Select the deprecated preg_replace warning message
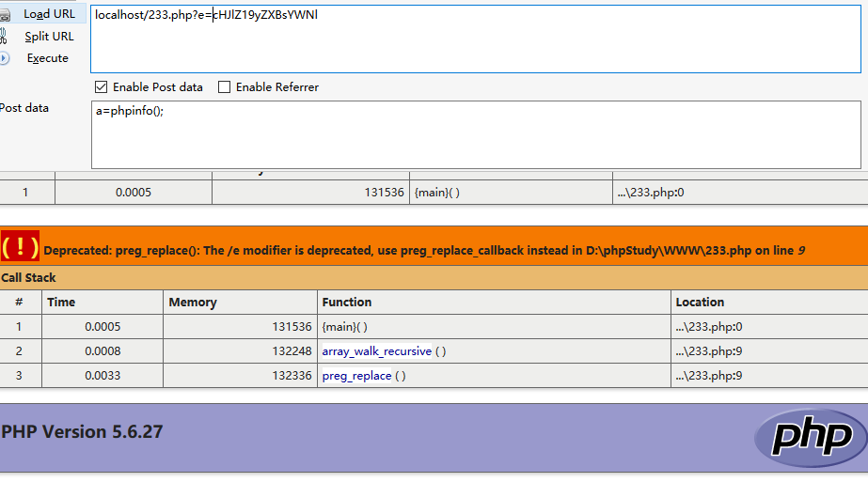 pyautogui.click(x=423, y=251)
